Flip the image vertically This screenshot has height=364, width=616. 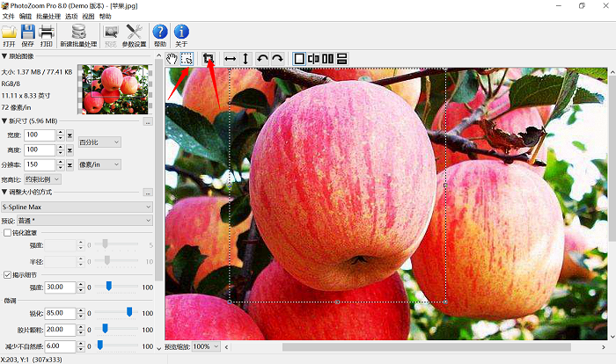[246, 58]
